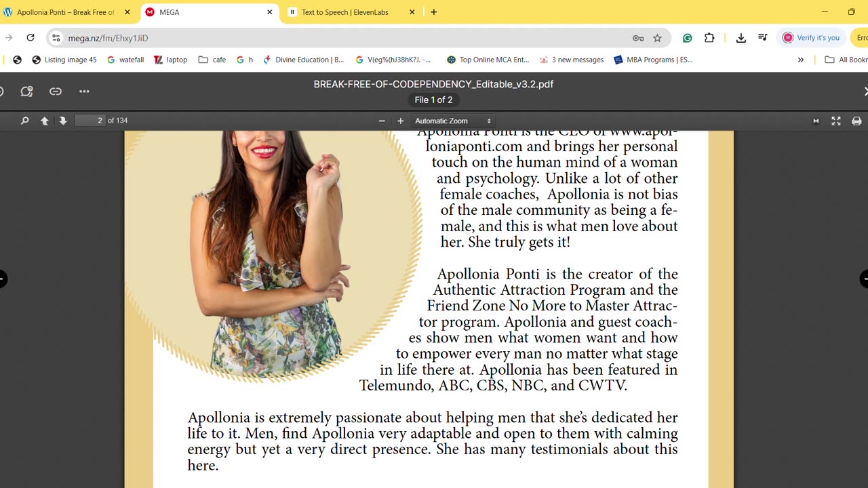This screenshot has width=868, height=488.
Task: Open the V(eg%{hJ38hK?J bookmark
Action: point(393,60)
